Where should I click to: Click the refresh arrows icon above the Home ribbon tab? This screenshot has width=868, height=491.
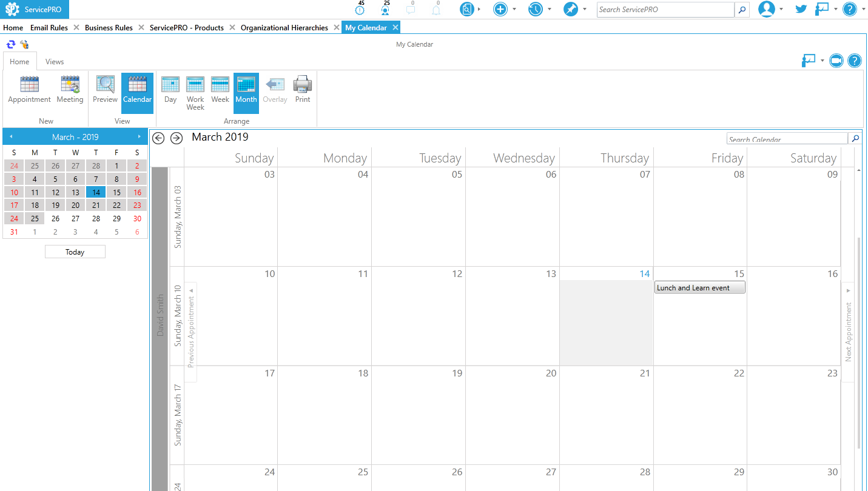11,44
